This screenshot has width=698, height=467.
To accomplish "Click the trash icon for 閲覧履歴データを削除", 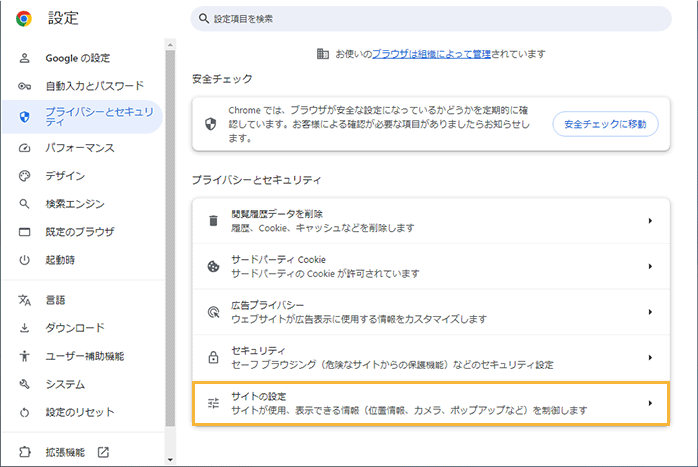I will 212,221.
